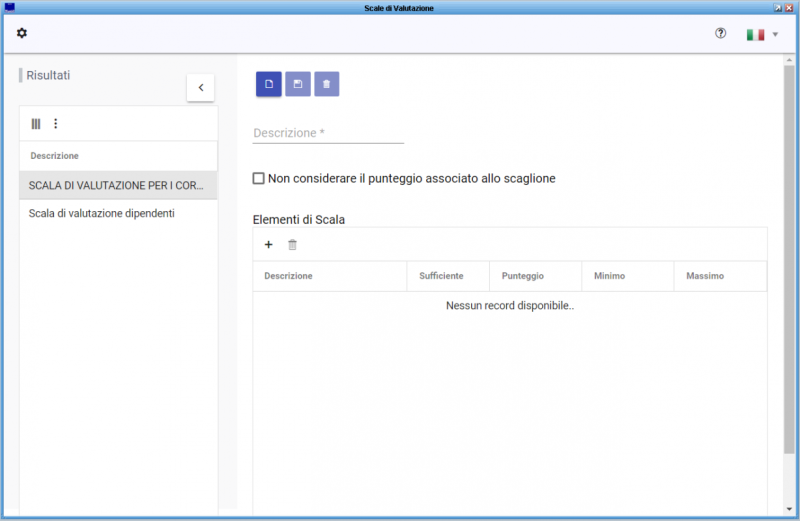800x521 pixels.
Task: Open the Italian flag language dropdown
Action: click(762, 34)
